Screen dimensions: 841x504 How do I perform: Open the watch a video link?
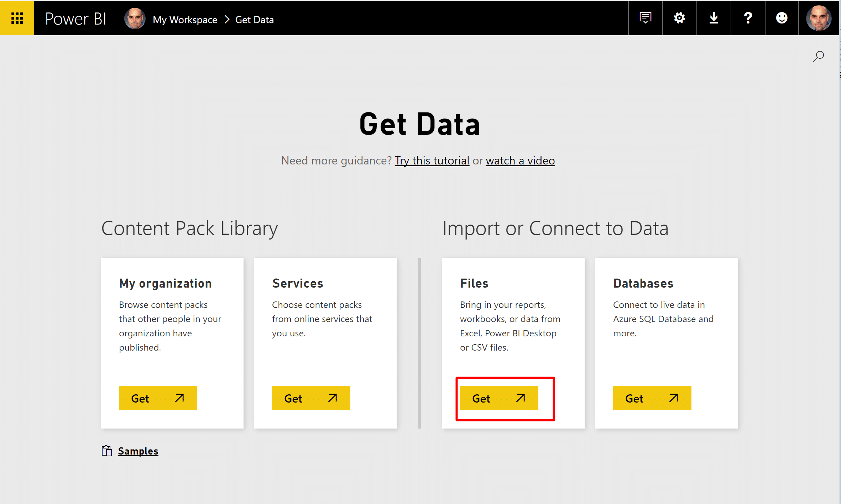click(520, 161)
